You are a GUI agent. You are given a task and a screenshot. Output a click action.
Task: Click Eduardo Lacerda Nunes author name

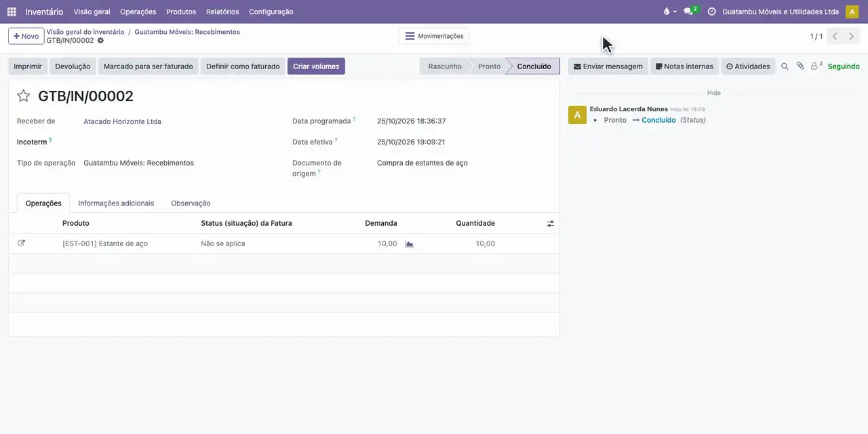pyautogui.click(x=629, y=108)
